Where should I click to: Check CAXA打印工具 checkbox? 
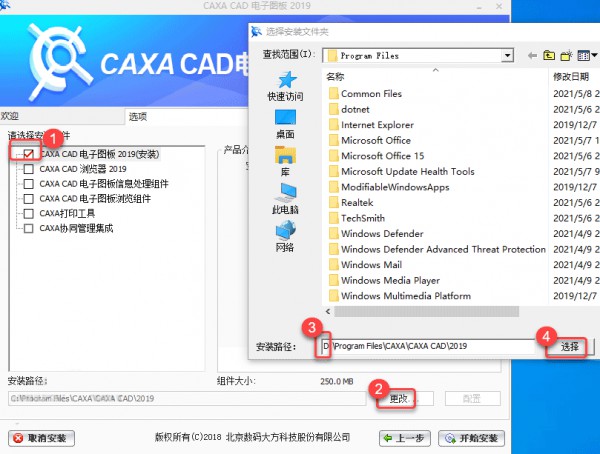click(x=29, y=214)
